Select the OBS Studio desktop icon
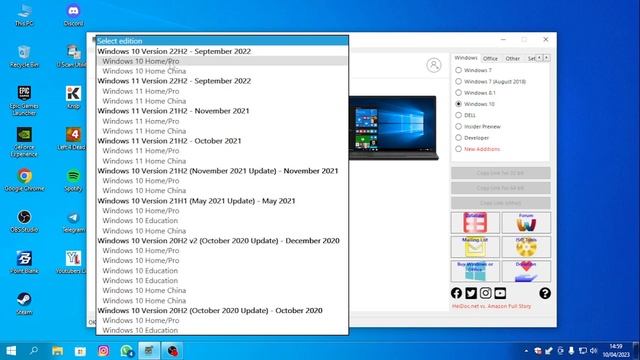 (x=24, y=221)
